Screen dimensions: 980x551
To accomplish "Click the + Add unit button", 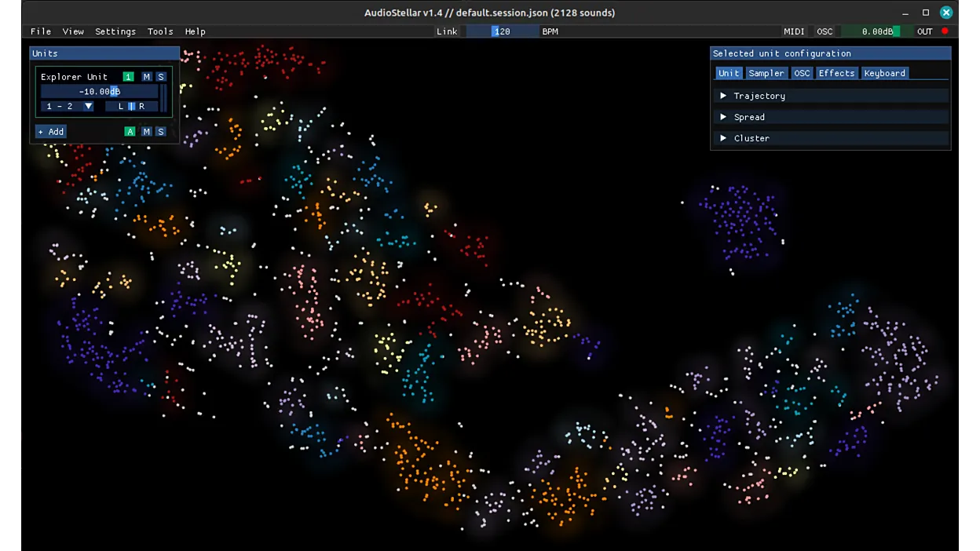I will (x=51, y=132).
